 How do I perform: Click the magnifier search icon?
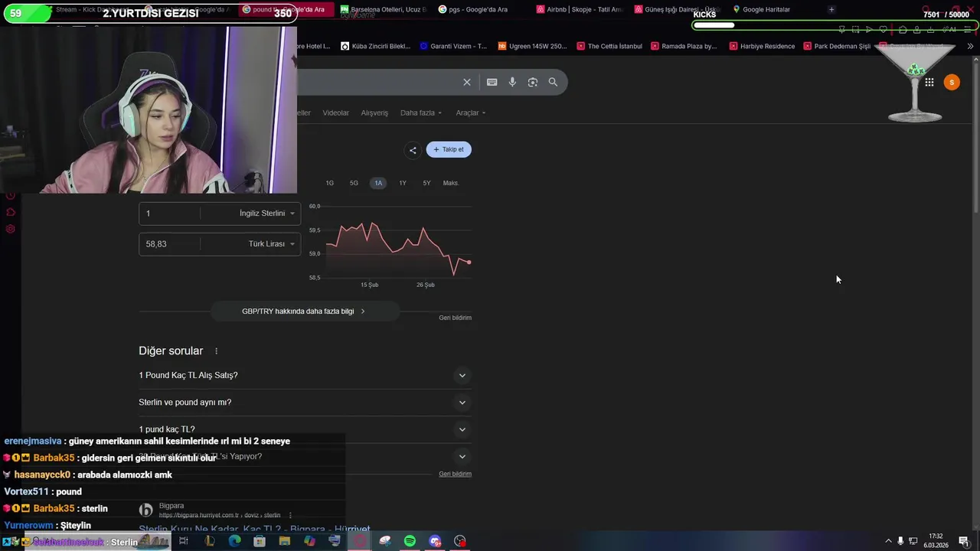pyautogui.click(x=553, y=82)
